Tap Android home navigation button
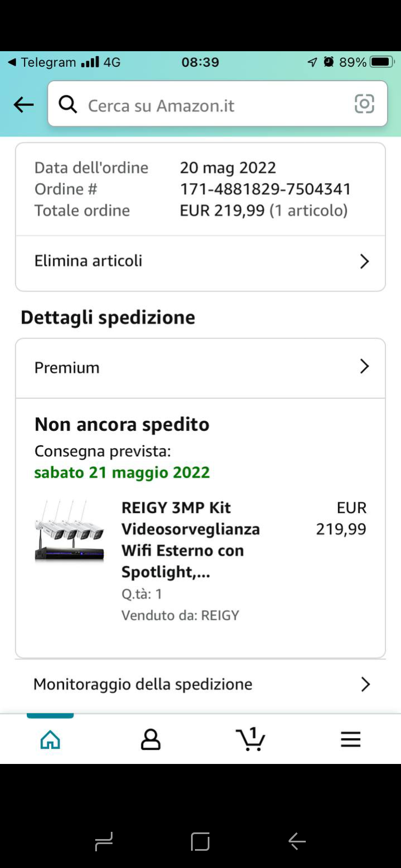The height and width of the screenshot is (868, 401). coord(200,841)
